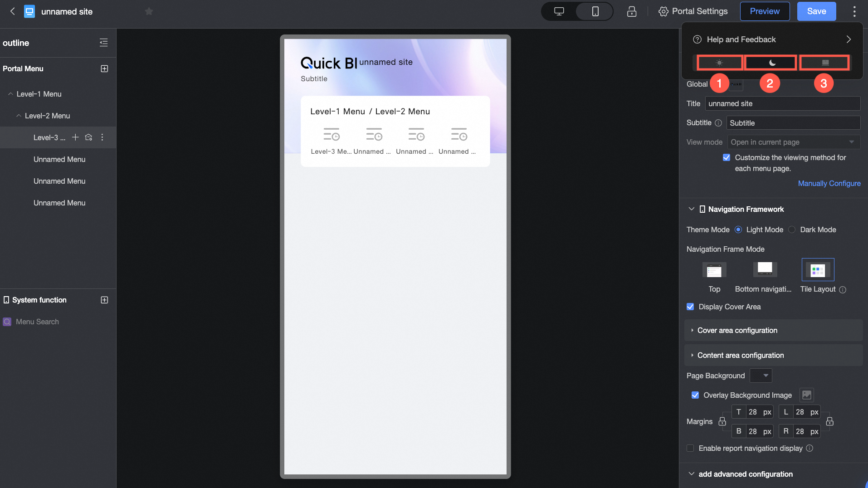Click the lock icon in the top bar

click(x=632, y=11)
